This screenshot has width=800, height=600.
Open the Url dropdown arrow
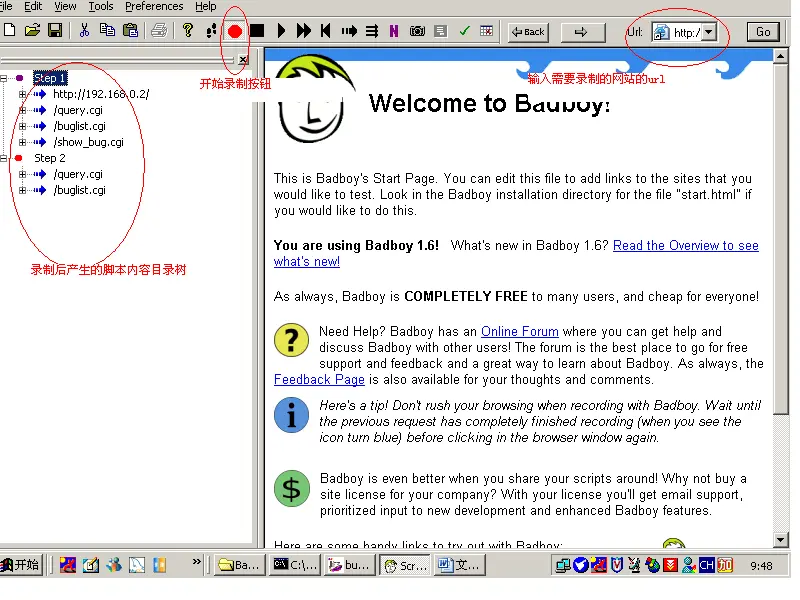coord(709,32)
